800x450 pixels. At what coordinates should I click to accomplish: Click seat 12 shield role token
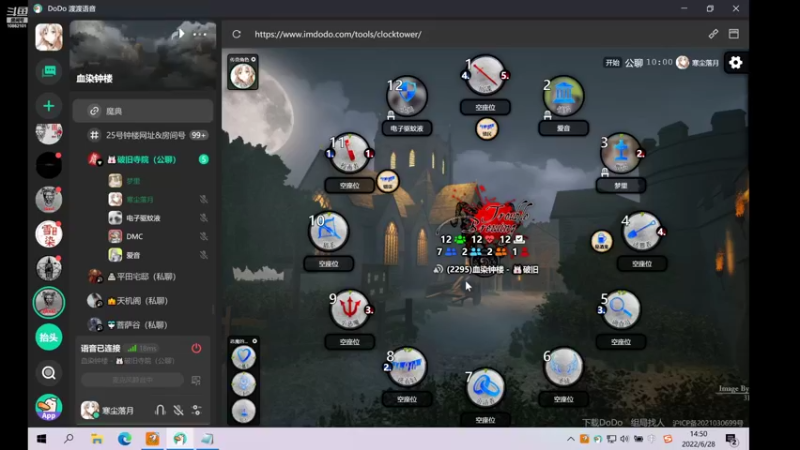[x=407, y=95]
